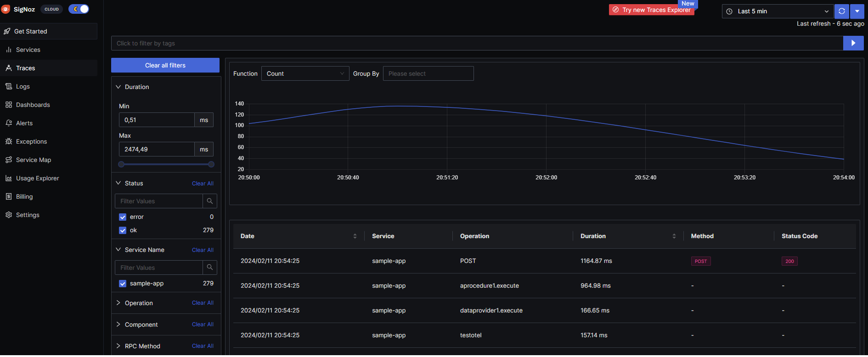Click the Service Name Filter Values input
868x357 pixels.
[158, 268]
